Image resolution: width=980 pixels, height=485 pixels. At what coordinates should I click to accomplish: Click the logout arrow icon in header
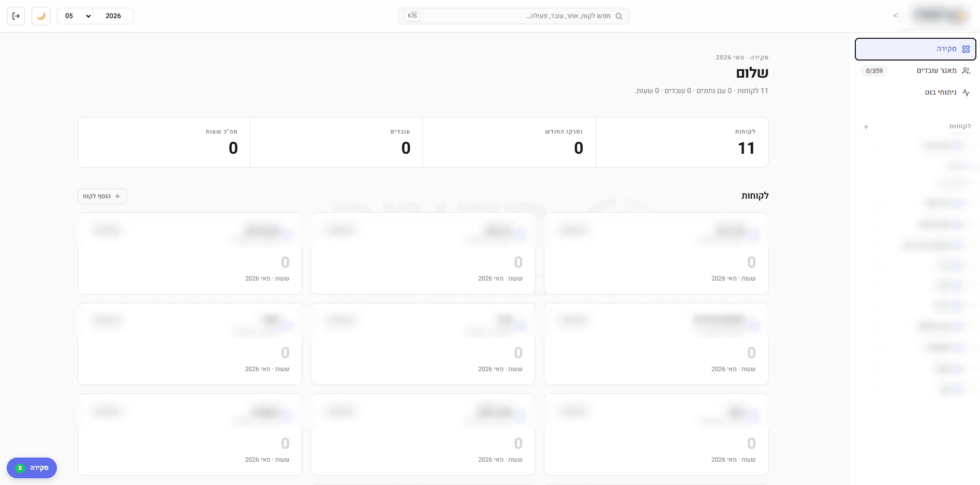[16, 16]
